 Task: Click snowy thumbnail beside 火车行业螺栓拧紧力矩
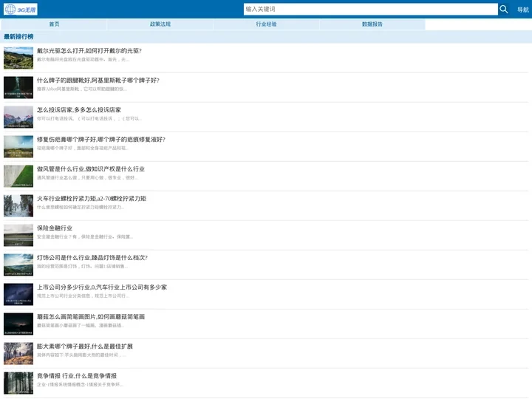point(18,205)
